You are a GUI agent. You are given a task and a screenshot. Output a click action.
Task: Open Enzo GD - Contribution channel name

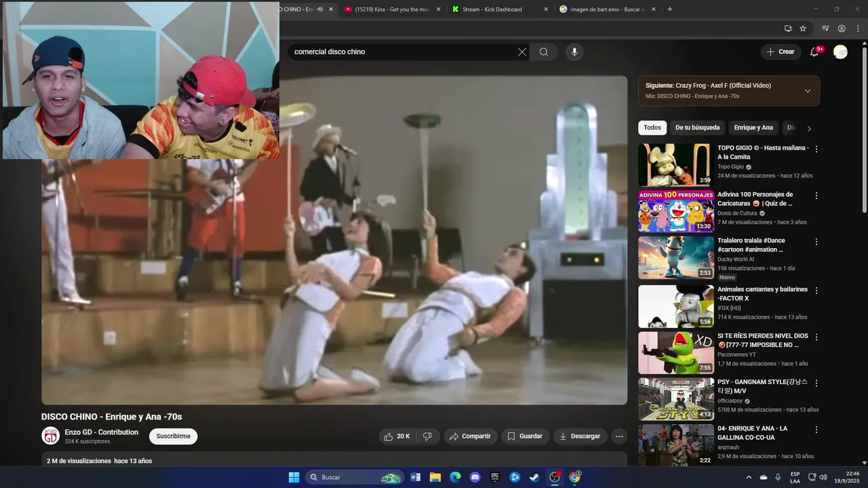click(102, 432)
